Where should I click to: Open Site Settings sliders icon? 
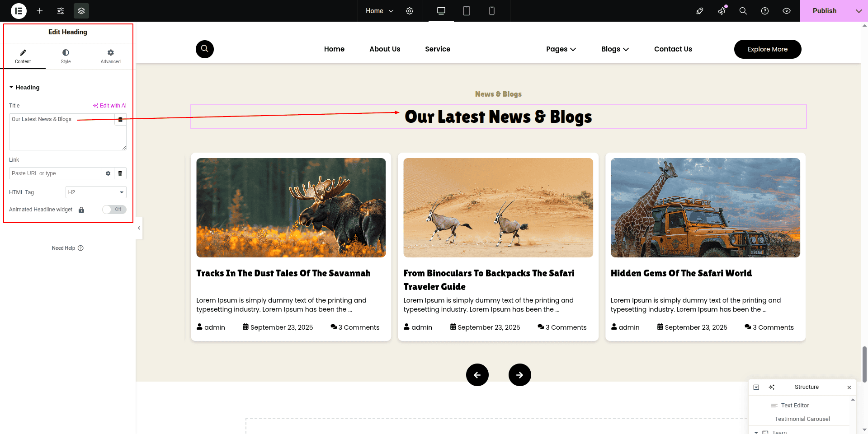coord(61,11)
